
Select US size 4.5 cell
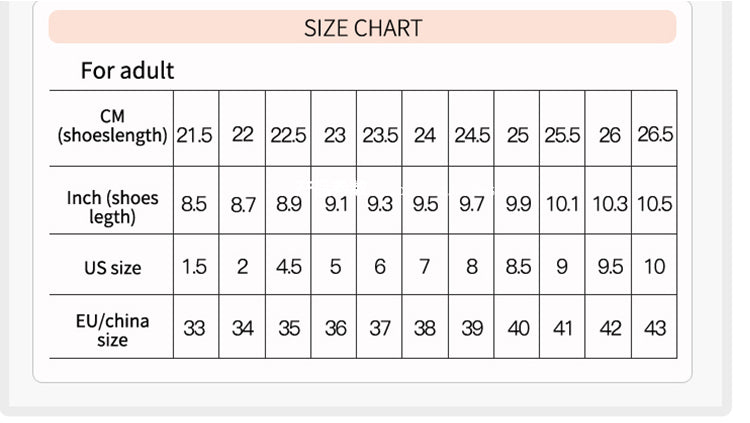click(x=288, y=267)
